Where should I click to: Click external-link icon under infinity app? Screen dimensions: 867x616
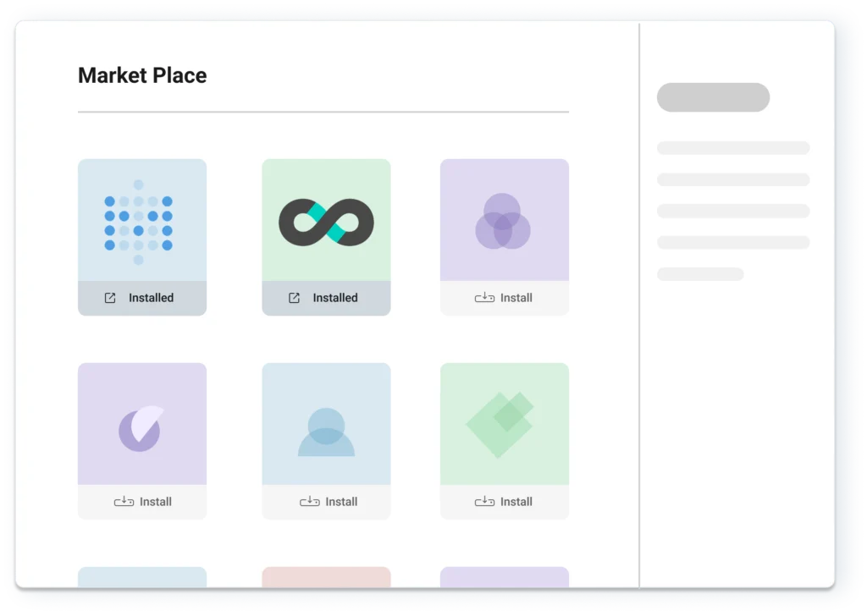pyautogui.click(x=294, y=298)
